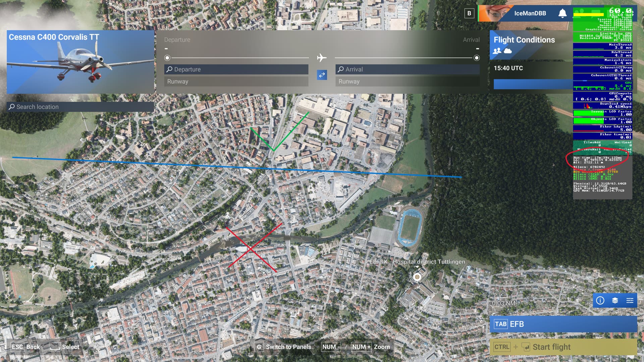This screenshot has height=362, width=644.
Task: Open the Flight Conditions panel
Action: (524, 40)
